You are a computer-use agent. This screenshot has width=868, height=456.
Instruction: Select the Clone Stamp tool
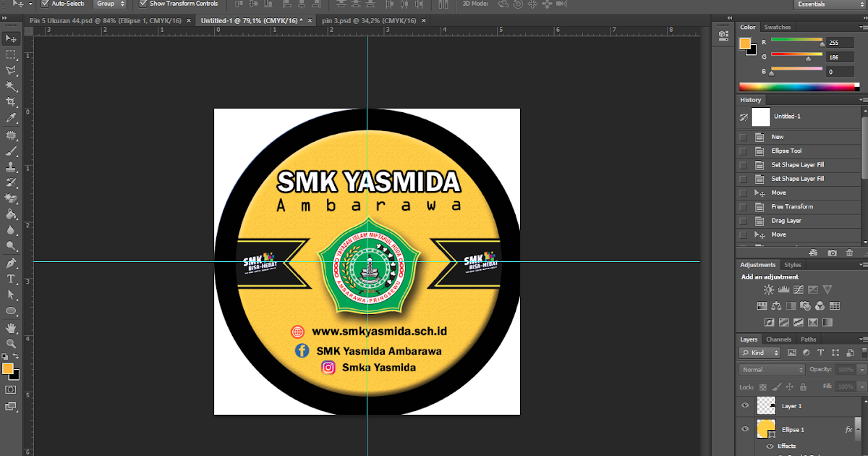(x=11, y=167)
